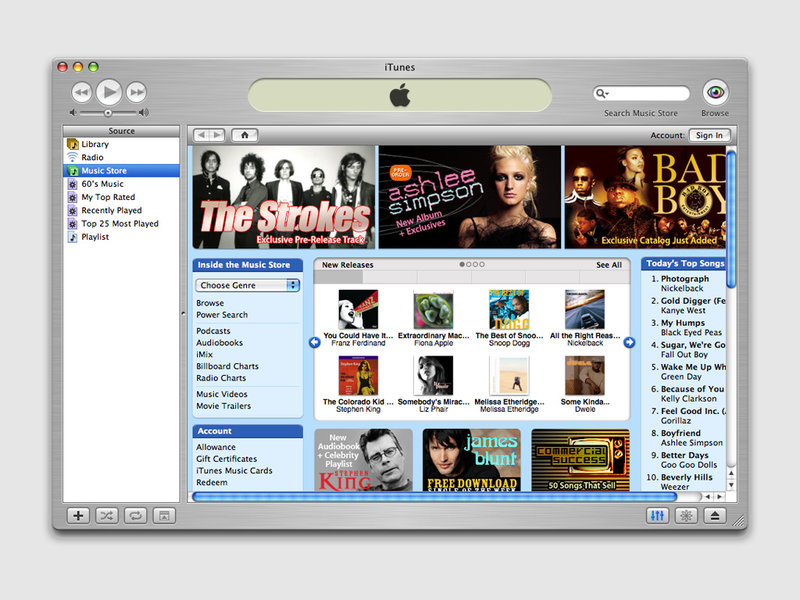Click the eject disc button
800x600 pixels.
[x=715, y=516]
